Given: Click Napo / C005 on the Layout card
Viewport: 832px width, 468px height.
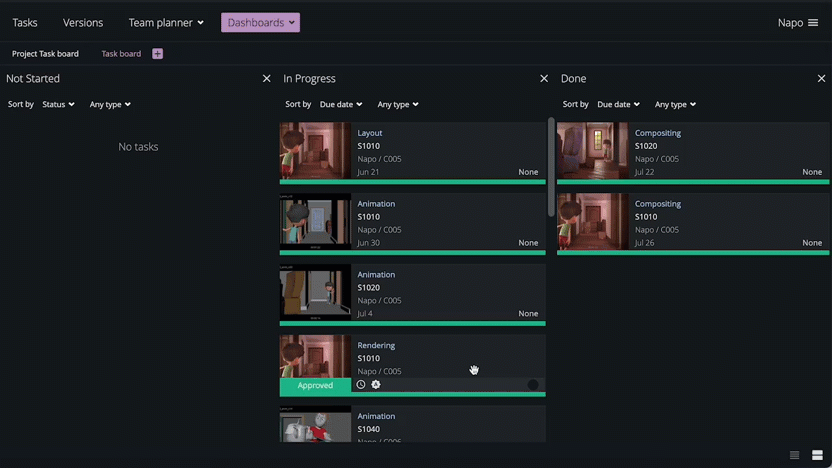Looking at the screenshot, I should (x=379, y=159).
